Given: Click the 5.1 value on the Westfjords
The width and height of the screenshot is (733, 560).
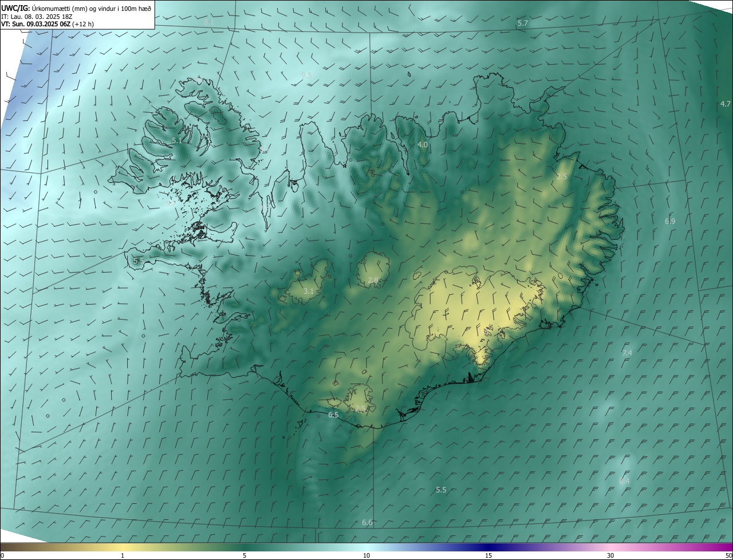Looking at the screenshot, I should 177,140.
